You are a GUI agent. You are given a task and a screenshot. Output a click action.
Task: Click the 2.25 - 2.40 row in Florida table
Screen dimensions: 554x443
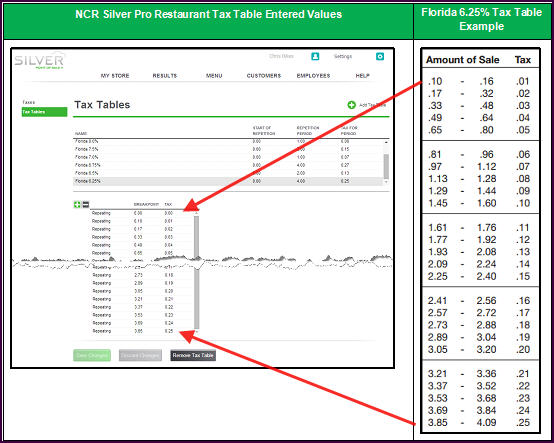[479, 276]
